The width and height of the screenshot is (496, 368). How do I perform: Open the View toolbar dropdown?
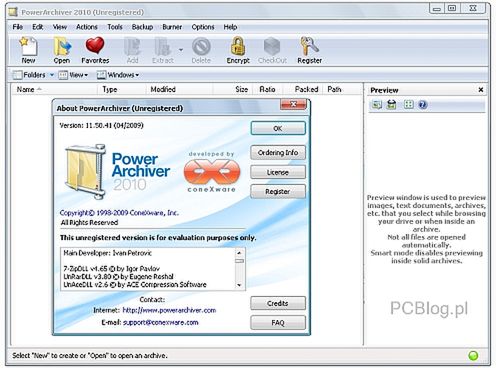tap(73, 75)
